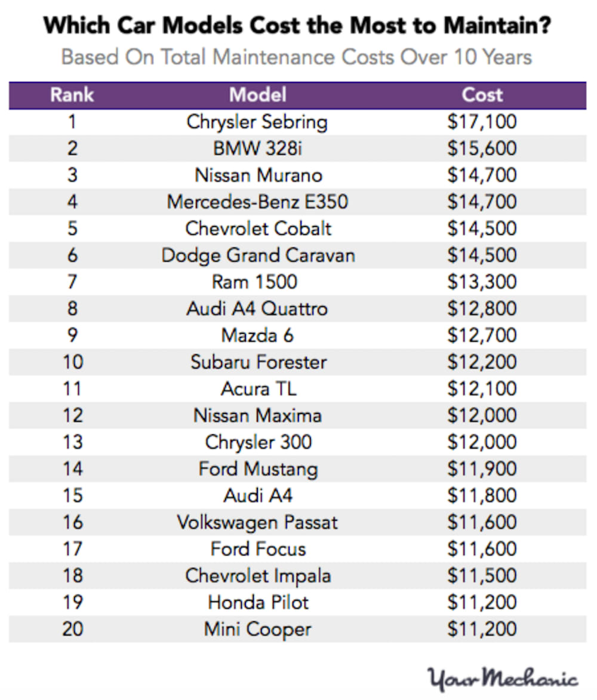
Task: Select the Chrysler Sebring model name
Action: (257, 122)
